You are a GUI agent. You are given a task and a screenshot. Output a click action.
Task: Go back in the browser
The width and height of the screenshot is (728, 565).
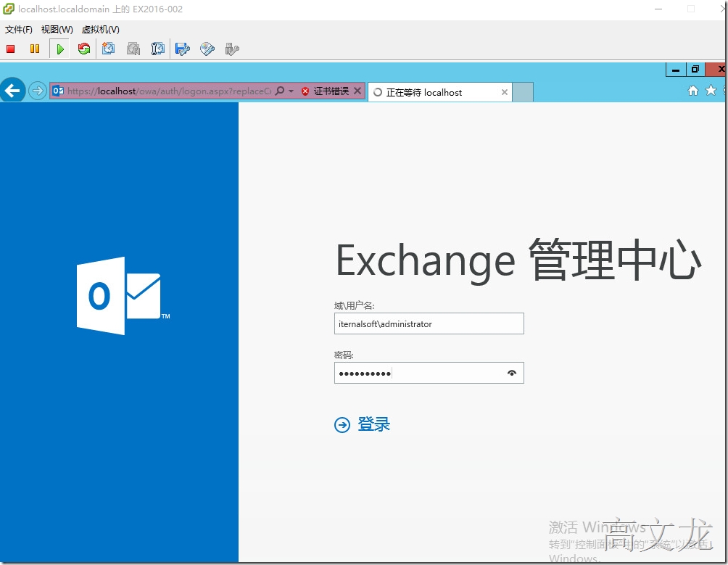[12, 91]
